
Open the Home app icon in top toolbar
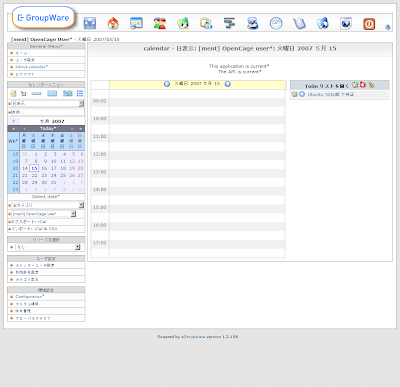(113, 23)
